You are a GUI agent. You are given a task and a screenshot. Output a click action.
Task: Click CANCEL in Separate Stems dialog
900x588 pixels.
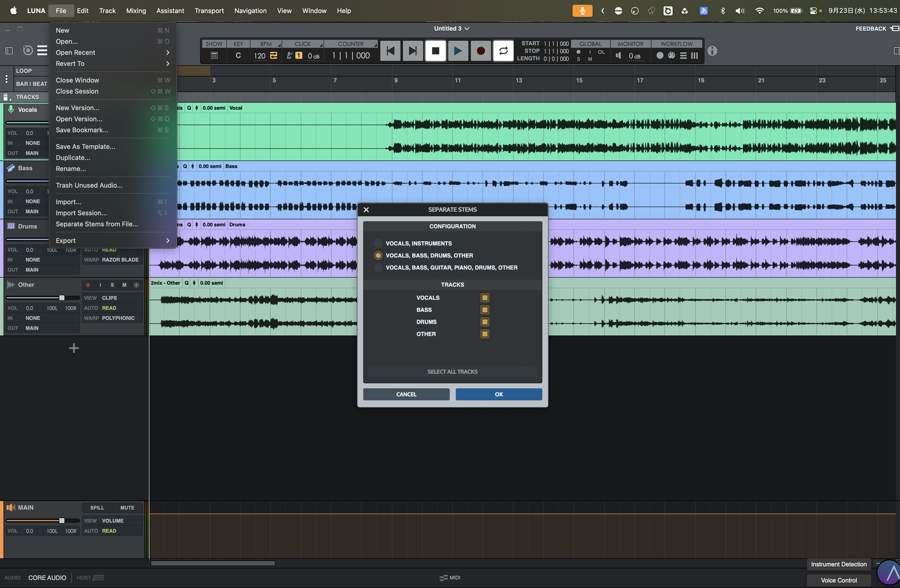point(406,394)
